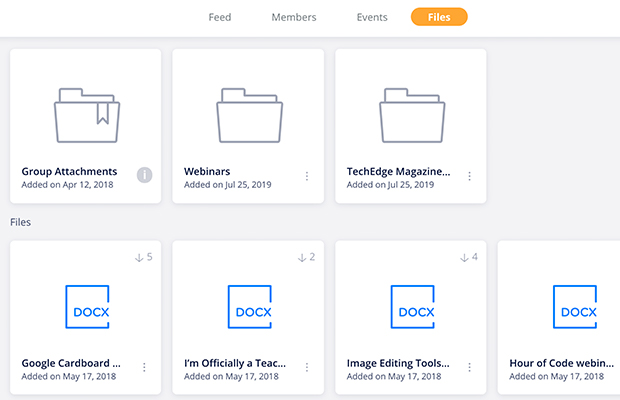Image resolution: width=620 pixels, height=400 pixels.
Task: Click Hour of Code 'Added on May 17, 2018' date
Action: pyautogui.click(x=556, y=376)
